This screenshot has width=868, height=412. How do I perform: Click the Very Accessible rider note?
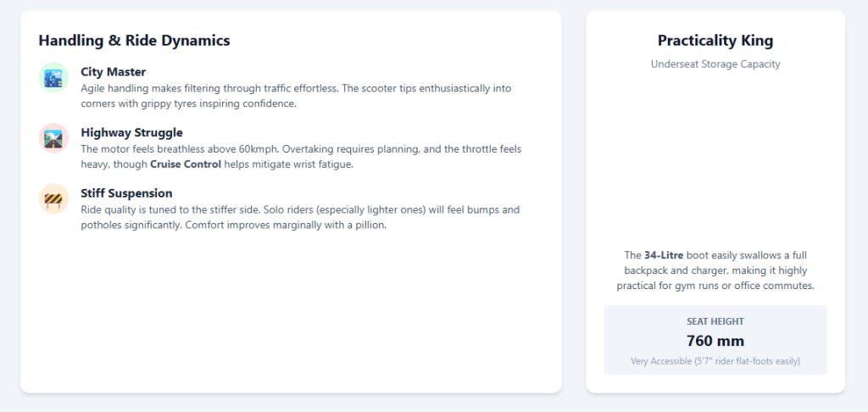pos(715,361)
